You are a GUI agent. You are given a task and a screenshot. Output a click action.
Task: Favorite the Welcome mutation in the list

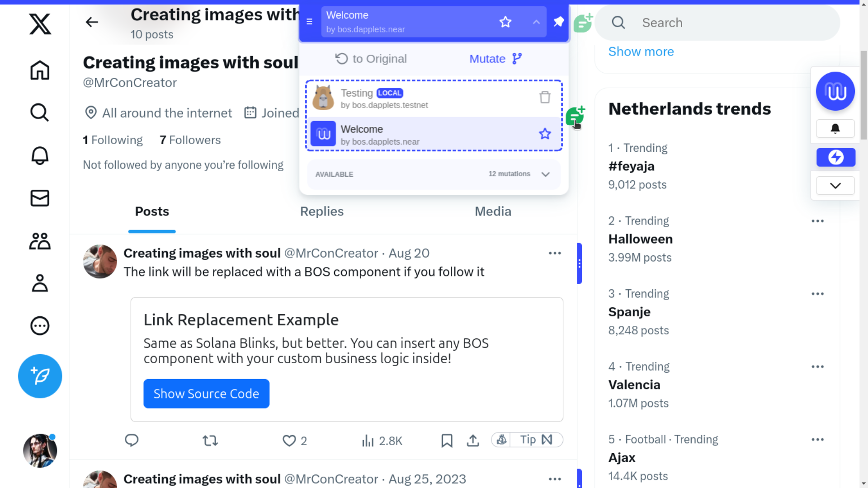(544, 133)
